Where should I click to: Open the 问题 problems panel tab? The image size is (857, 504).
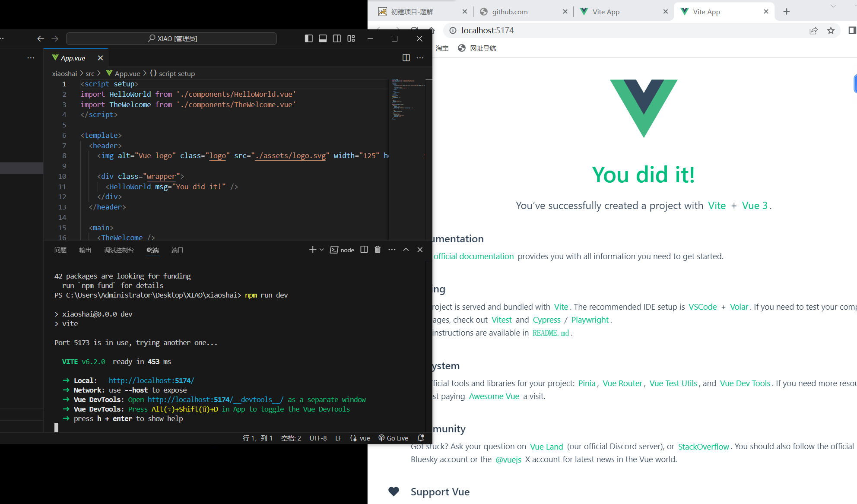[60, 250]
